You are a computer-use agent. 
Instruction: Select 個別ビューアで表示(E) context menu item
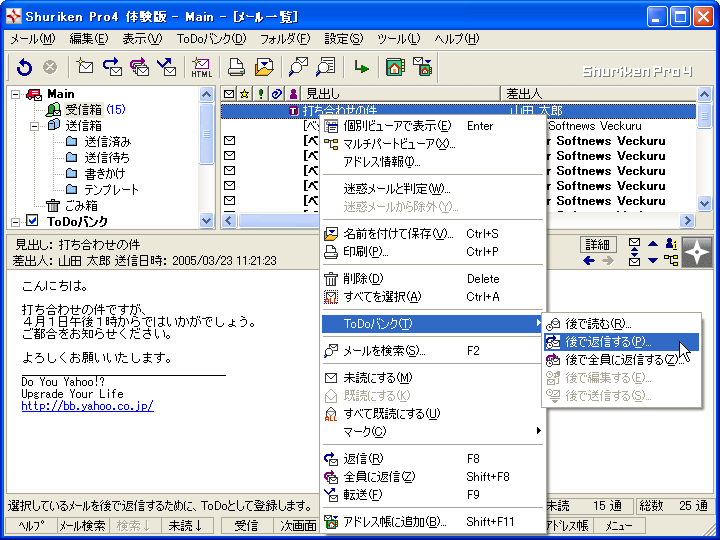(x=433, y=126)
